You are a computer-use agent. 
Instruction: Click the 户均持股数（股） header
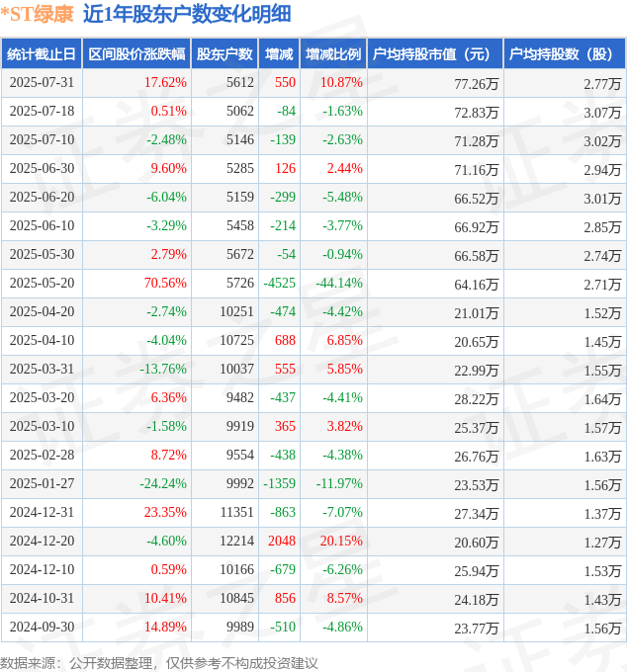[x=565, y=54]
